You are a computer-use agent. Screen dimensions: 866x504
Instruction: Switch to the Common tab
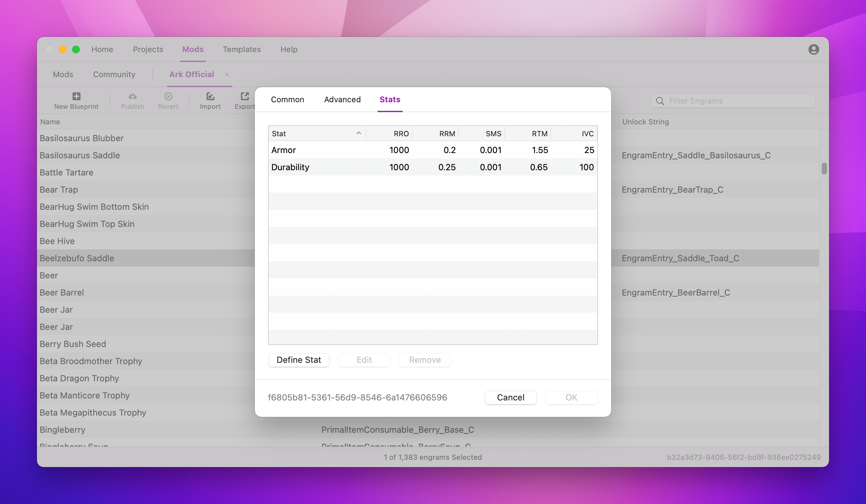tap(287, 100)
